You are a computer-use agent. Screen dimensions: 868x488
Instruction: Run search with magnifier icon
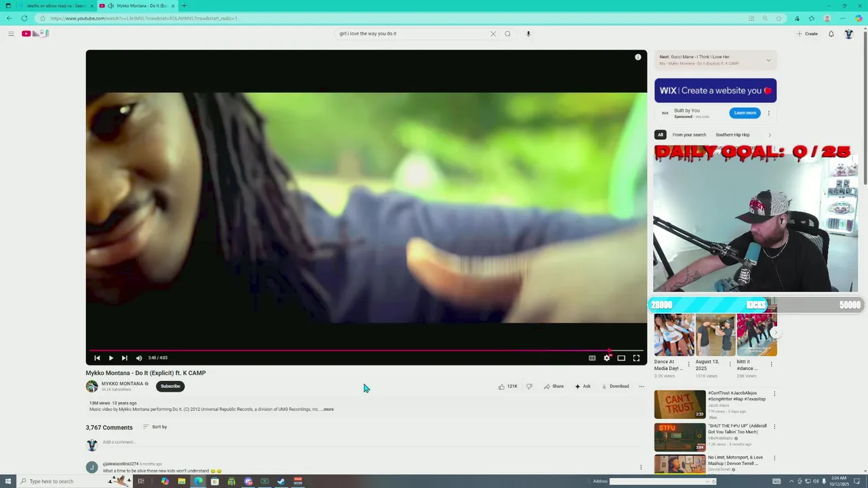coord(507,33)
